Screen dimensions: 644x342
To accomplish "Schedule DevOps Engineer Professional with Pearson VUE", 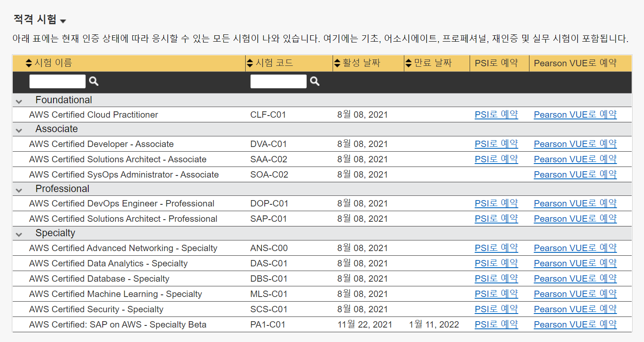I will (575, 204).
